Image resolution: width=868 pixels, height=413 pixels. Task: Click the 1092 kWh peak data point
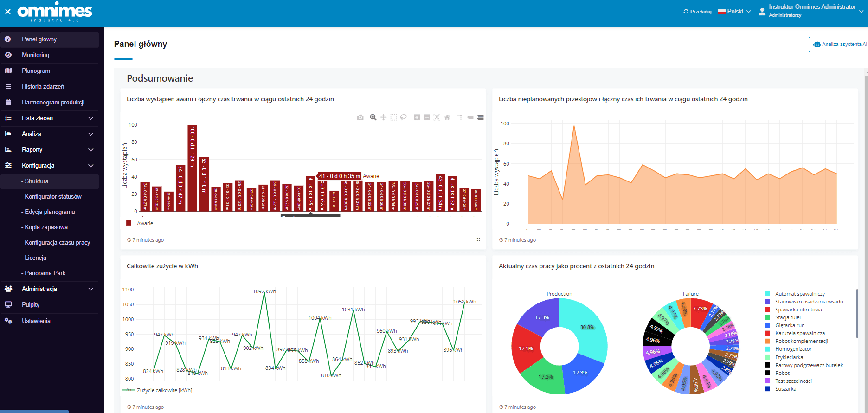(264, 292)
